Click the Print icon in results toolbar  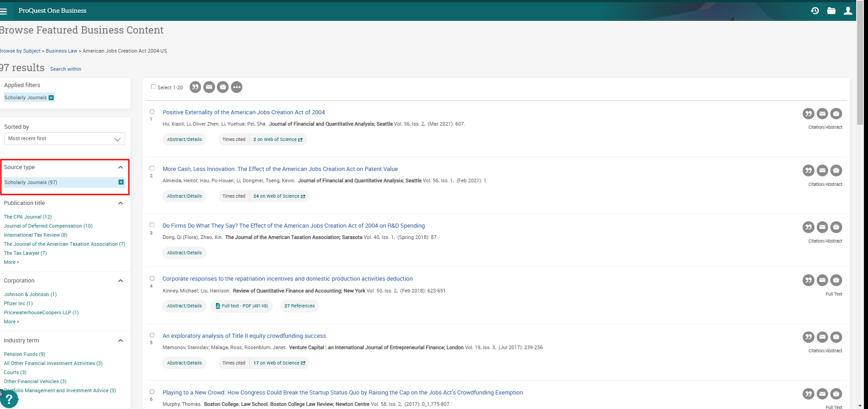click(x=223, y=87)
